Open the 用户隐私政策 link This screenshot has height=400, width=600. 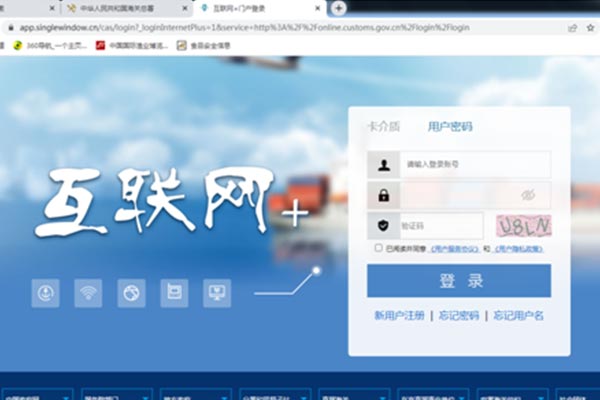(518, 249)
